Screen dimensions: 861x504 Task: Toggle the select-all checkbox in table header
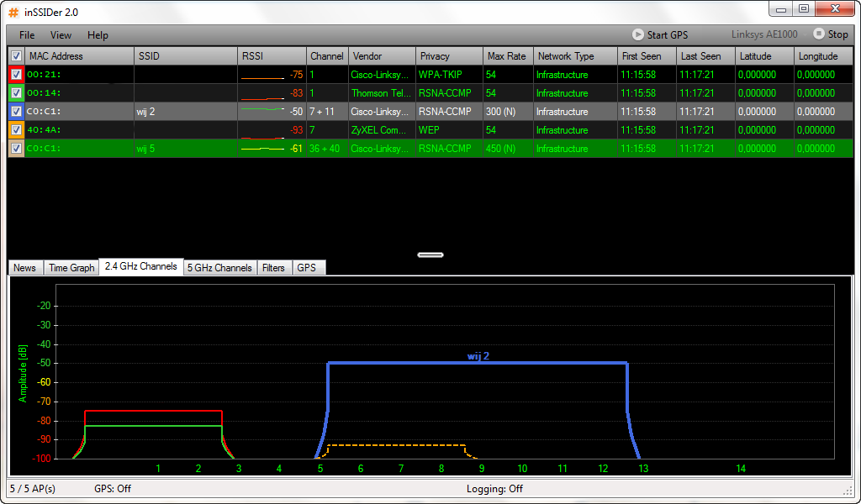17,56
